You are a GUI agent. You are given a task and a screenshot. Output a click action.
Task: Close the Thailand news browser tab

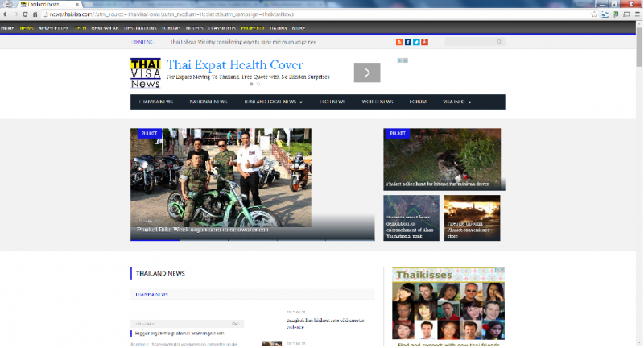(x=77, y=5)
